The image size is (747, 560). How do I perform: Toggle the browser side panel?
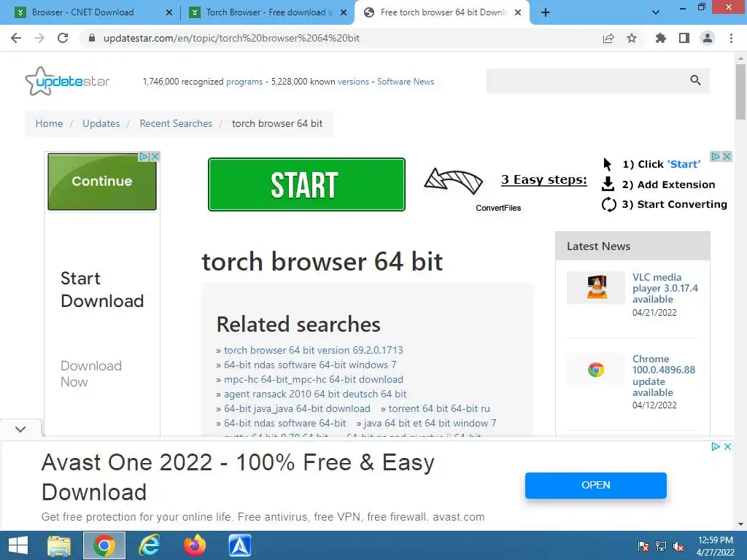pyautogui.click(x=684, y=38)
